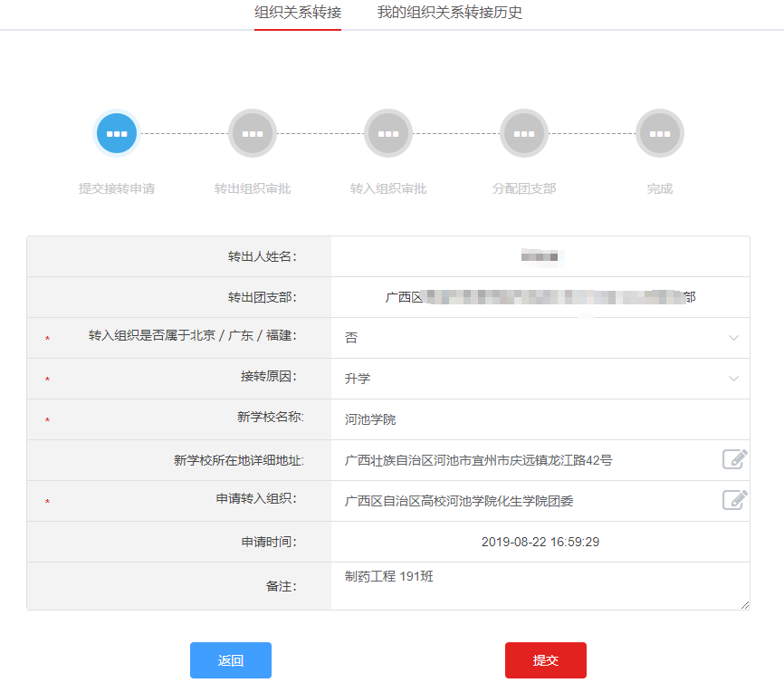Click the 转出团支部 value text
This screenshot has height=683, width=784.
pos(540,297)
